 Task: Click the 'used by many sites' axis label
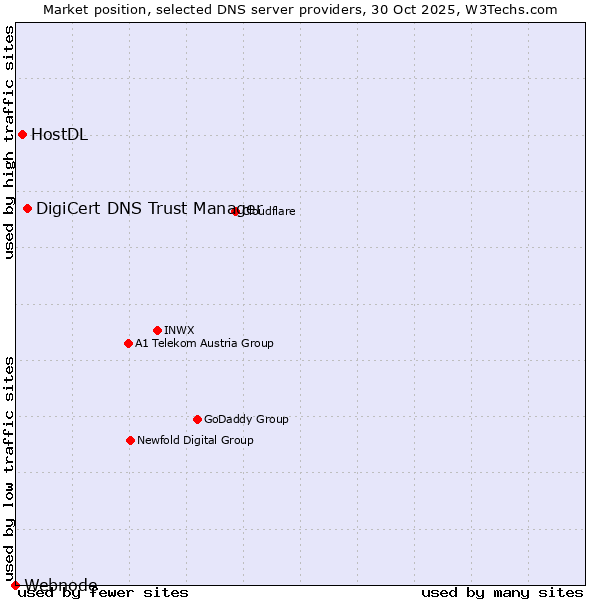tap(502, 593)
